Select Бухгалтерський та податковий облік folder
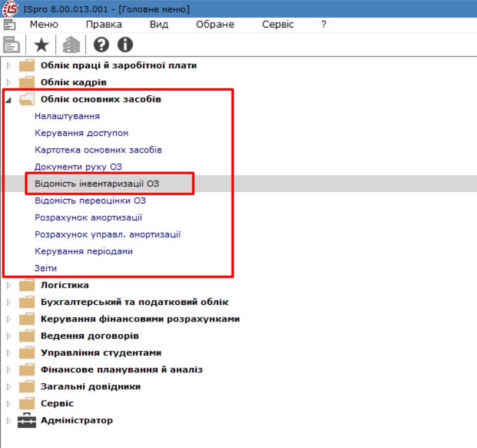Image resolution: width=477 pixels, height=448 pixels. [134, 302]
